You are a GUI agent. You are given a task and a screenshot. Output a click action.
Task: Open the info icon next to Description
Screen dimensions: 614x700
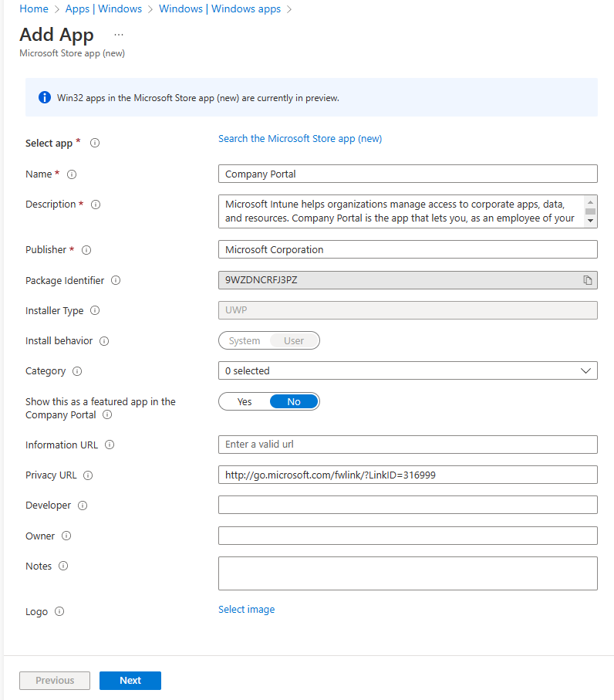pyautogui.click(x=96, y=205)
